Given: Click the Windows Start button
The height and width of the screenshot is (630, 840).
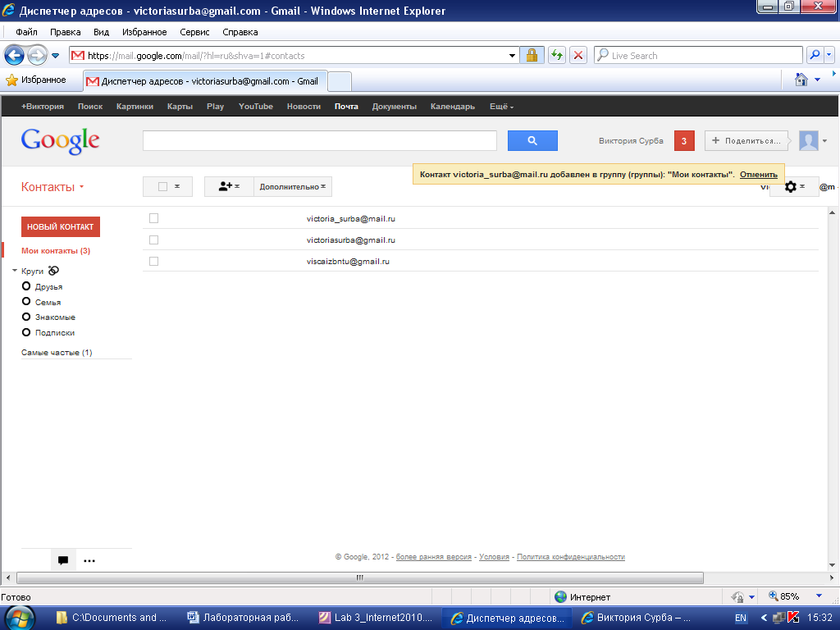Looking at the screenshot, I should pos(19,618).
